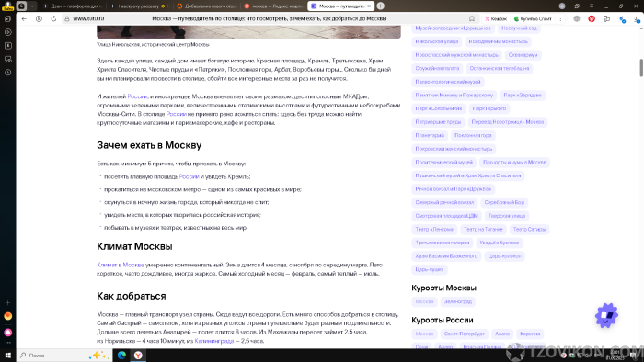The width and height of the screenshot is (644, 362).
Task: Open the Кешбэк button in toolbar
Action: [496, 19]
